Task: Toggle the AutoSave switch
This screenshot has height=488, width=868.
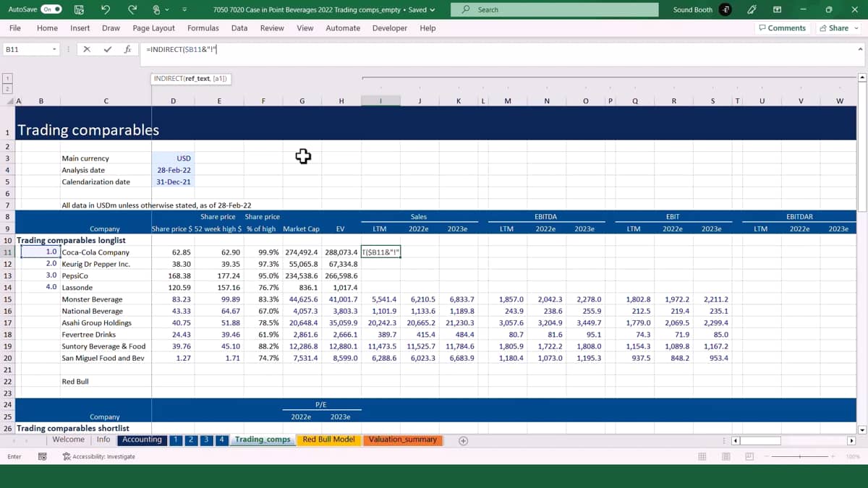Action: [x=51, y=10]
